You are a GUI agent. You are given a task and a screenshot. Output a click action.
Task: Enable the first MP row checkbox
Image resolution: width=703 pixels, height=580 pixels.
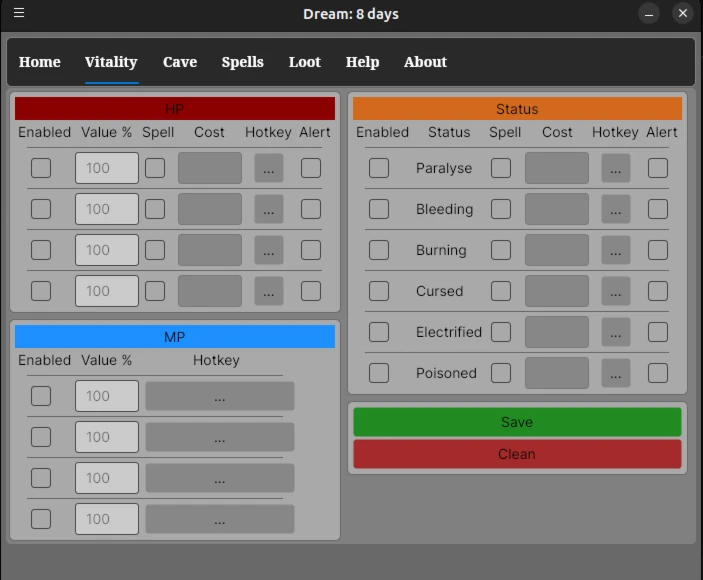tap(41, 396)
